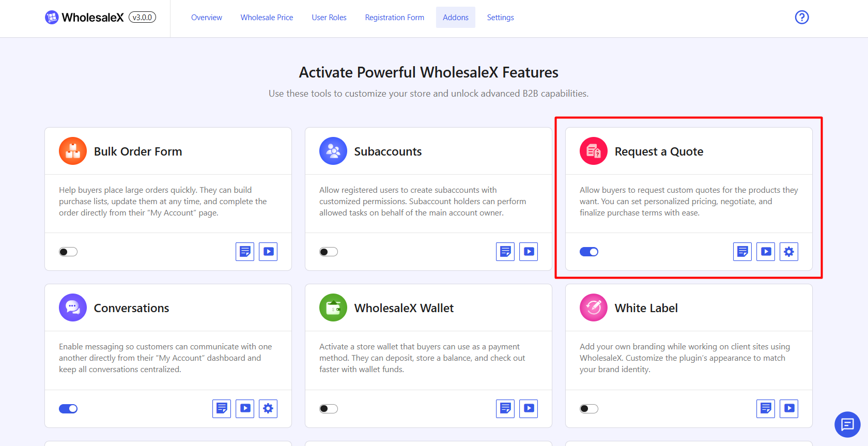Select the Addons tab

pos(456,18)
